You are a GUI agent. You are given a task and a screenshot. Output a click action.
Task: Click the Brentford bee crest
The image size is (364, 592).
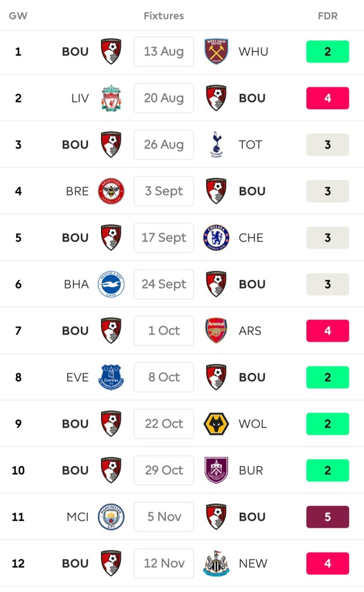click(111, 191)
